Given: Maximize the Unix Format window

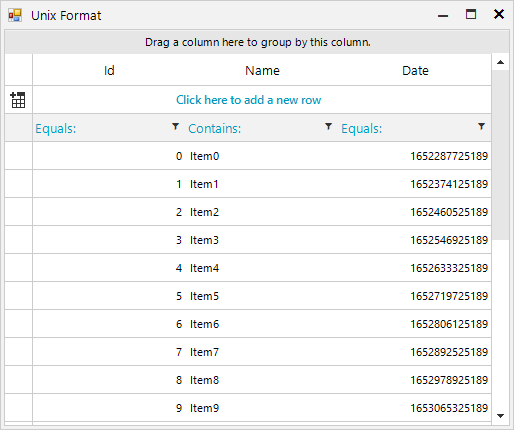Looking at the screenshot, I should click(471, 14).
